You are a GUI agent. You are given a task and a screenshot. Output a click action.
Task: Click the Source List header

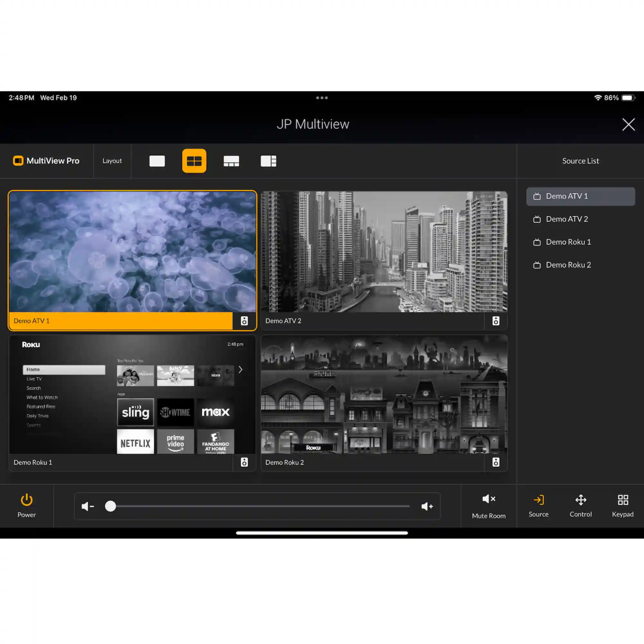580,161
